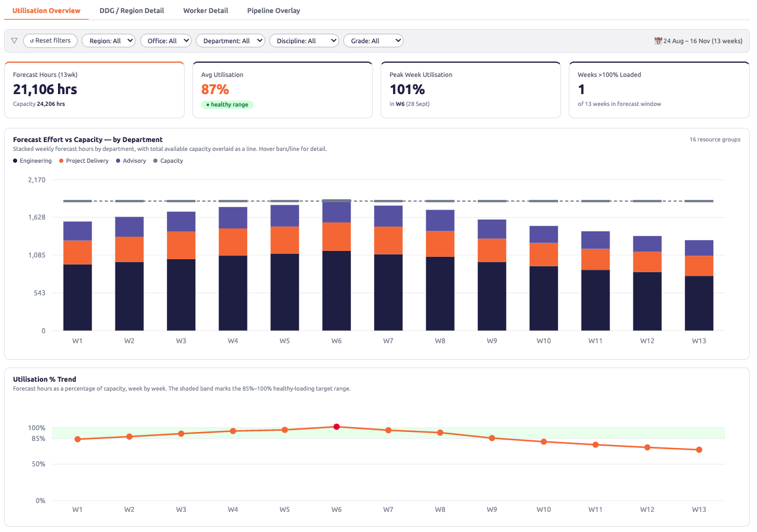Click the date range 24 Aug – 16 Nov
Image resolution: width=757 pixels, height=532 pixels.
703,41
